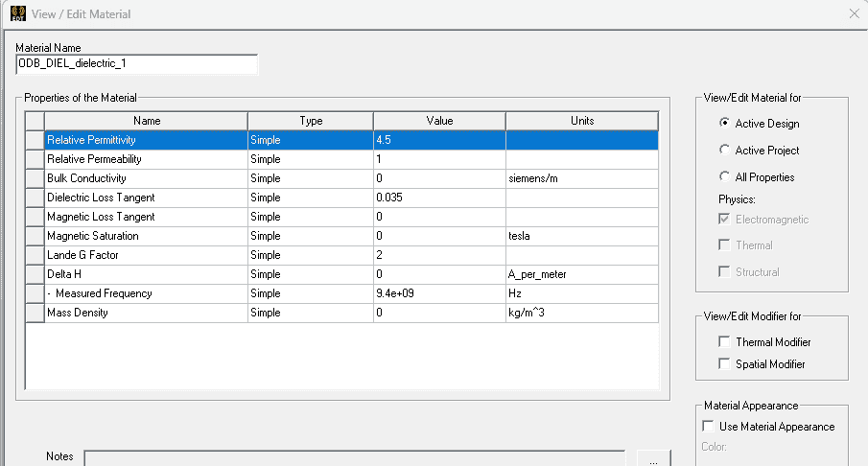Select the Active Project radio button
Screen dimensions: 868x466
point(724,151)
